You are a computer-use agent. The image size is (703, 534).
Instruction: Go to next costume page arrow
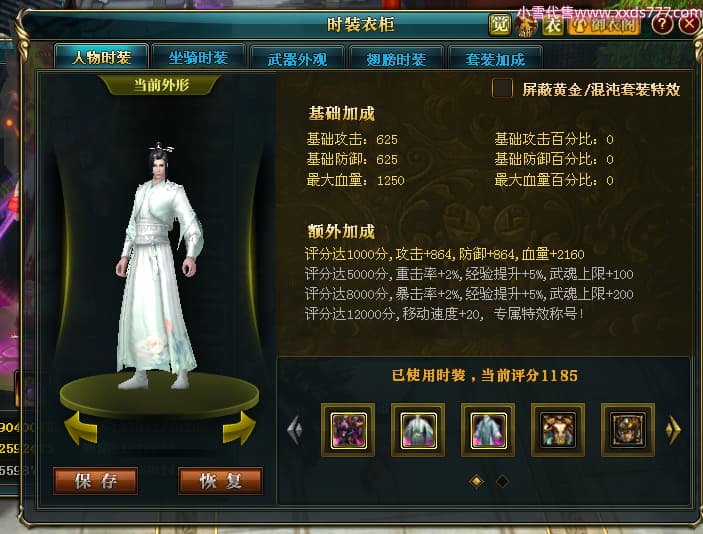point(673,430)
